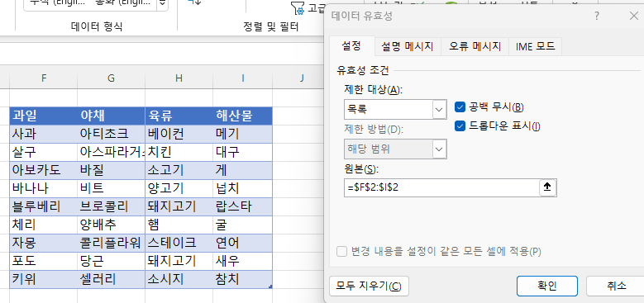The height and width of the screenshot is (303, 644).
Task: Click the 연어 cell
Action: click(x=243, y=243)
